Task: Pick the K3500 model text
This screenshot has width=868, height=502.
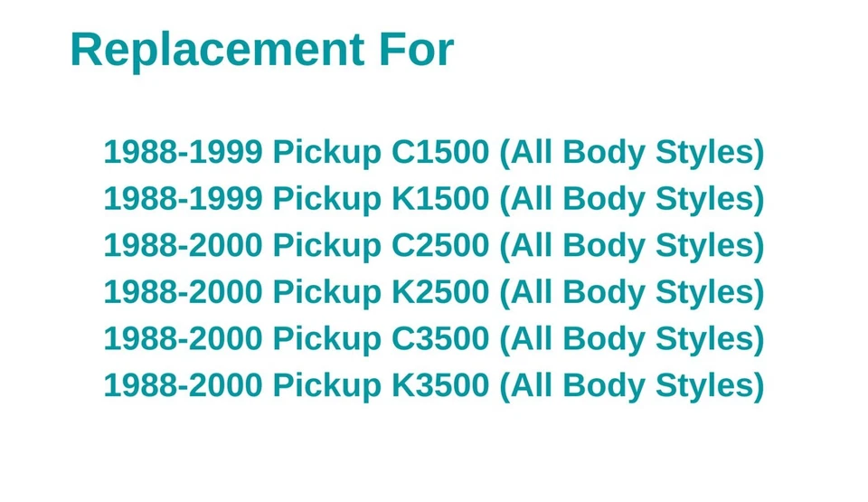Action: [x=439, y=385]
